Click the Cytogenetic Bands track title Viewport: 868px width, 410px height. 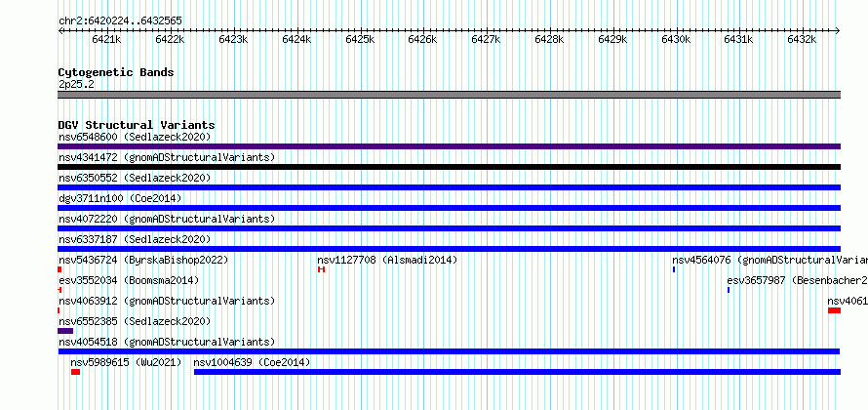(x=116, y=72)
